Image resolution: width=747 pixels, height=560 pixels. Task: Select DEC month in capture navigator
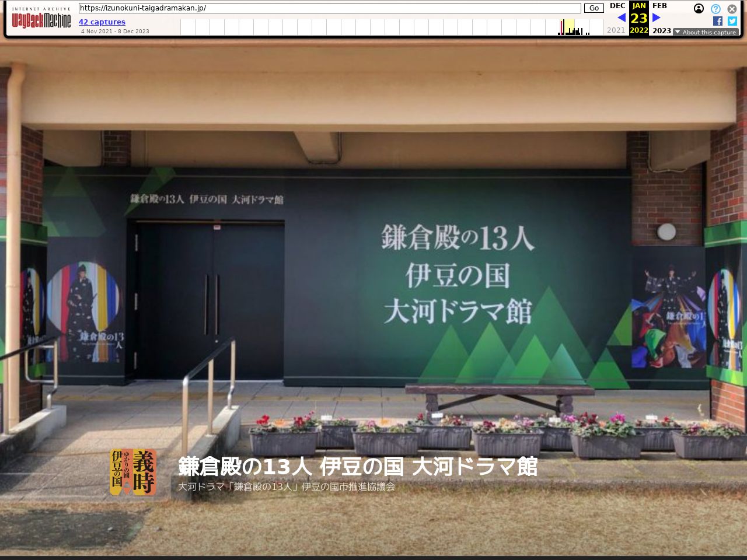click(x=617, y=6)
